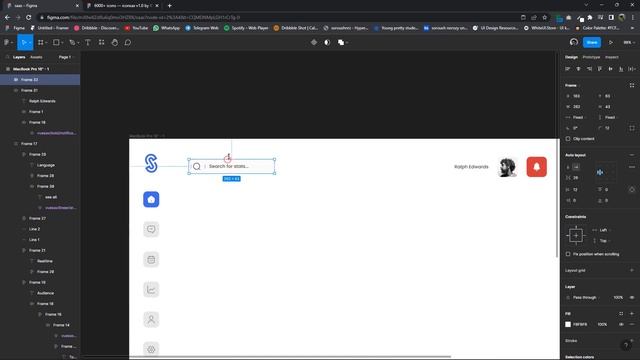Open Left horizontal constraint dropdown
This screenshot has width=640, height=360.
pyautogui.click(x=602, y=230)
